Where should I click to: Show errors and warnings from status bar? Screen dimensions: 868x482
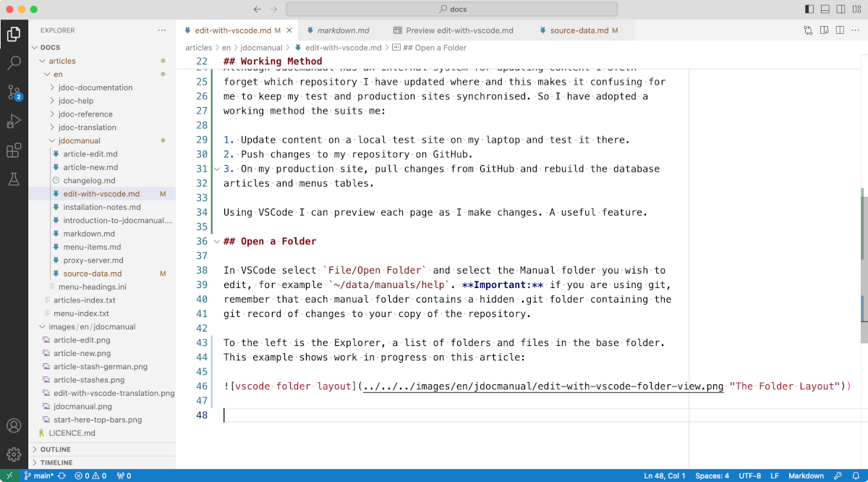click(90, 475)
